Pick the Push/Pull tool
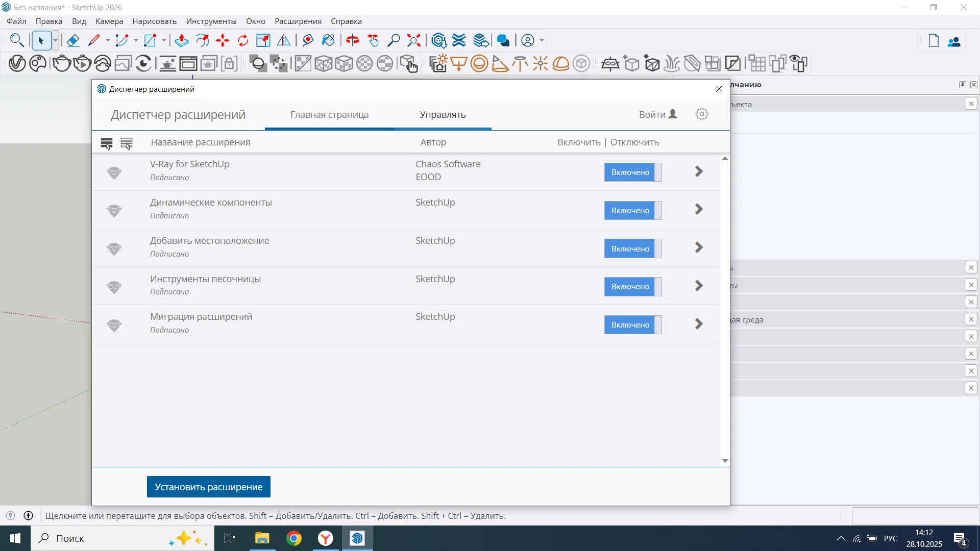 tap(181, 40)
